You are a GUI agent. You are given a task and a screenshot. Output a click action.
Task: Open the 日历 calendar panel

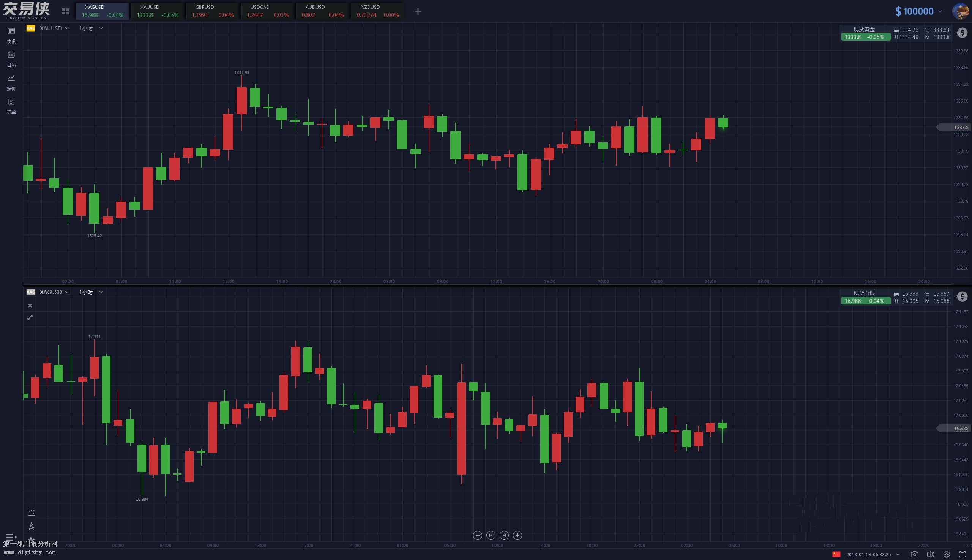click(x=11, y=58)
